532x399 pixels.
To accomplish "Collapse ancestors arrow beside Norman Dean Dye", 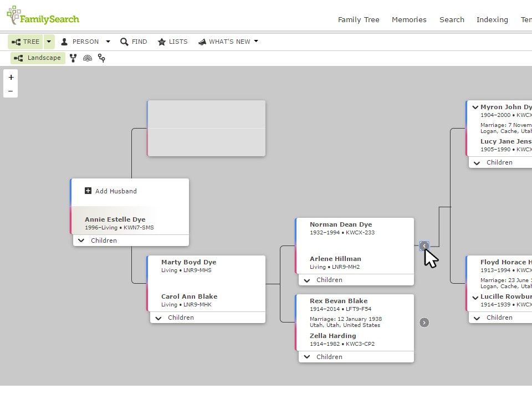I will [424, 246].
